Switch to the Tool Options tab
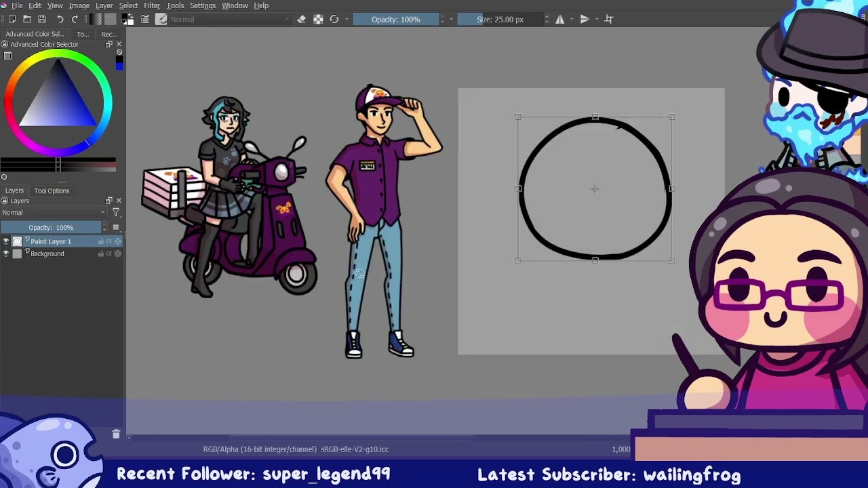 click(52, 191)
